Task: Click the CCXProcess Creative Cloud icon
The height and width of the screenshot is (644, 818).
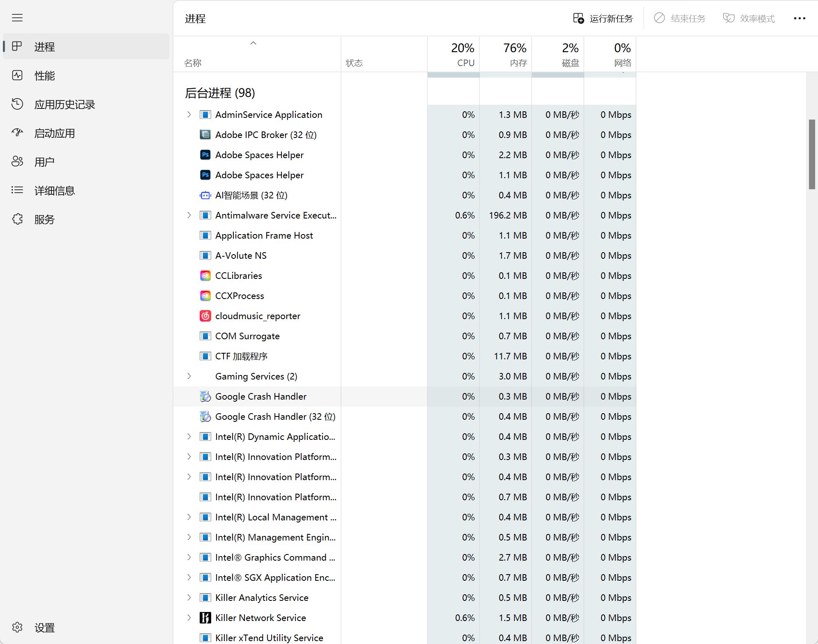Action: [x=205, y=296]
